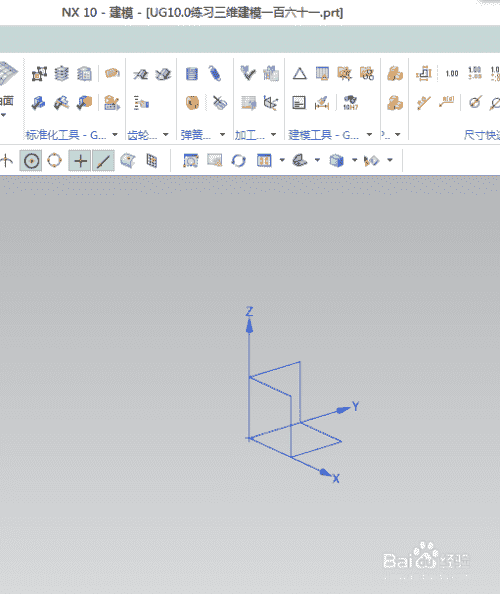Open dropdown arrow next to orient view icon
The image size is (500, 594).
tap(317, 160)
